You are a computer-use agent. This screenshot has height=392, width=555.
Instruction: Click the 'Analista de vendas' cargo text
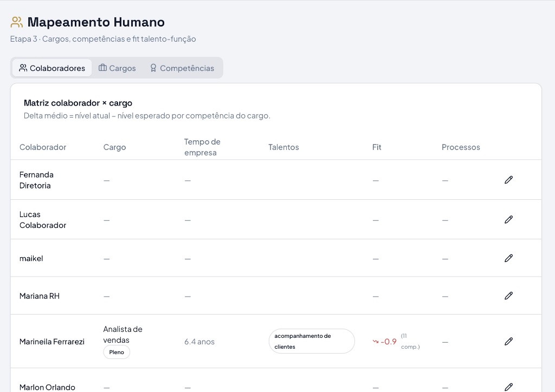pyautogui.click(x=123, y=335)
